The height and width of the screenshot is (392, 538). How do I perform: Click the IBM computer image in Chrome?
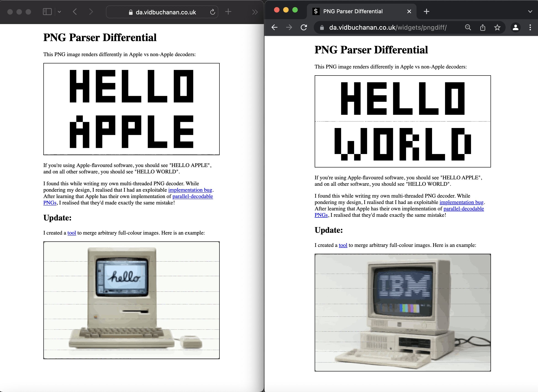(x=403, y=313)
